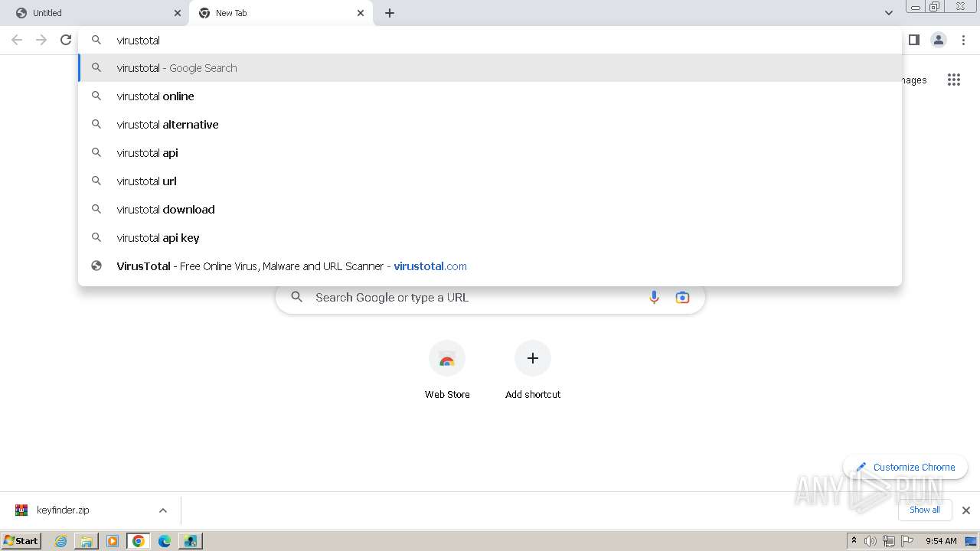Open Microsoft Edge from the taskbar

(164, 541)
